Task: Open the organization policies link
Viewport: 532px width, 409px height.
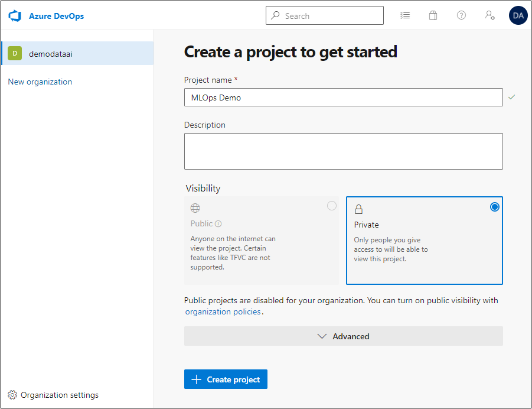Action: click(223, 311)
